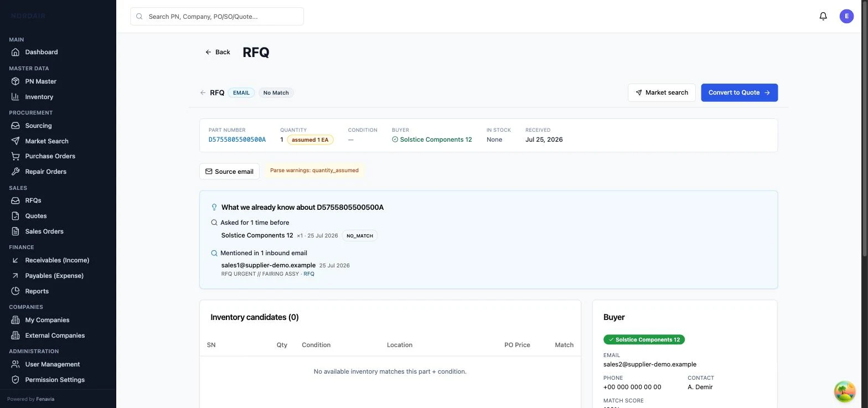Click 'Parse warnings: quantity_assumed' notice

314,171
